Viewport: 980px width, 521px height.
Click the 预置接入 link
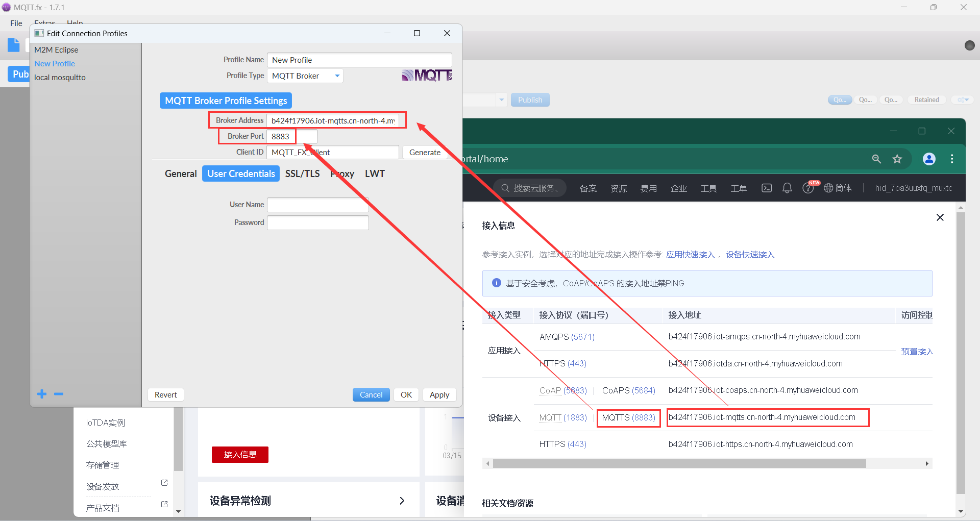click(x=917, y=351)
